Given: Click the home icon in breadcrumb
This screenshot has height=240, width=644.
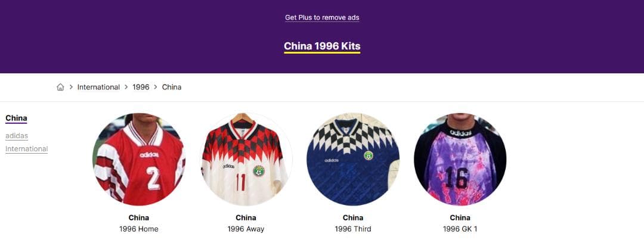Looking at the screenshot, I should 60,87.
